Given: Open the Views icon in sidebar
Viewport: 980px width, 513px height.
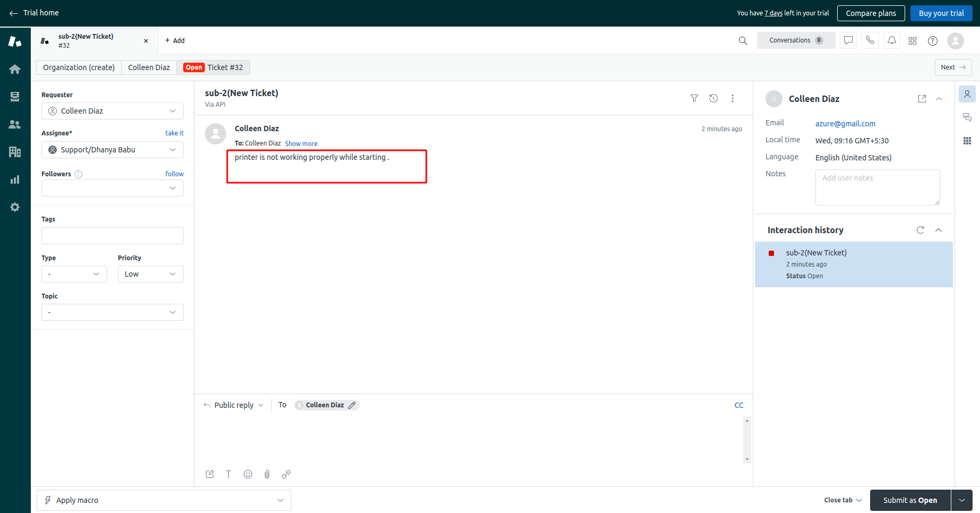Looking at the screenshot, I should pyautogui.click(x=15, y=97).
